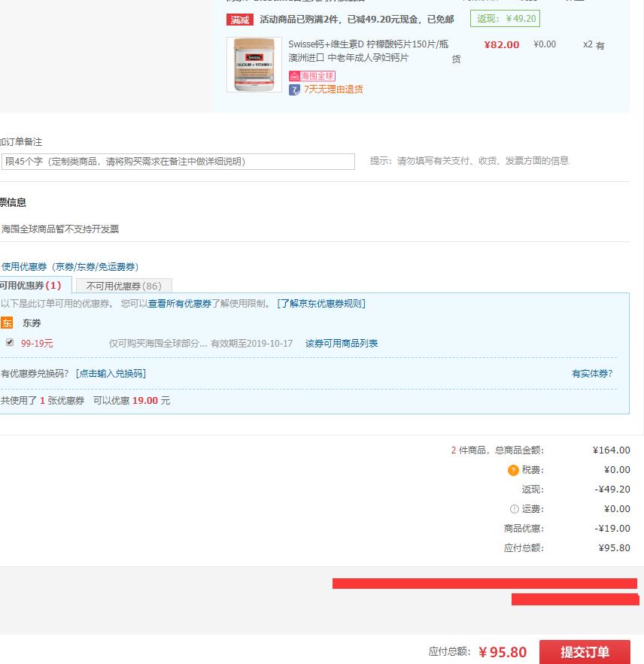This screenshot has width=644, height=664.
Task: Click the 7天无理由退货 shield icon
Action: [x=294, y=89]
